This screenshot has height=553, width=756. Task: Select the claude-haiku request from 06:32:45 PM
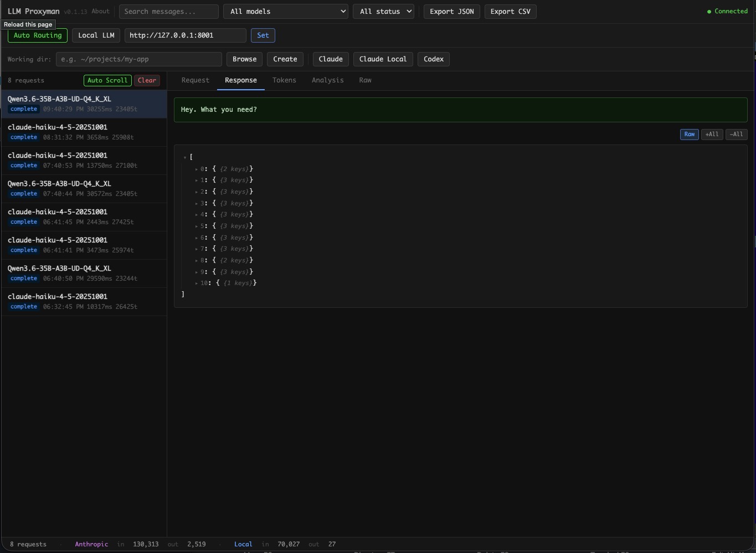point(84,302)
